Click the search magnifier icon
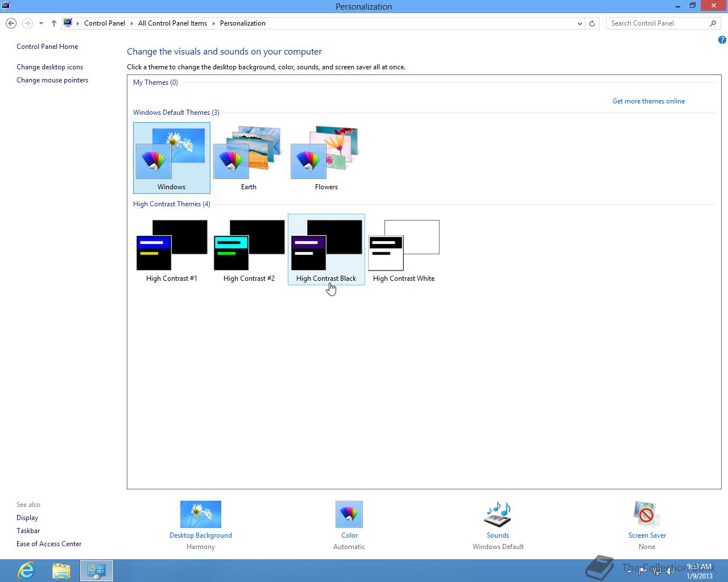 [713, 23]
